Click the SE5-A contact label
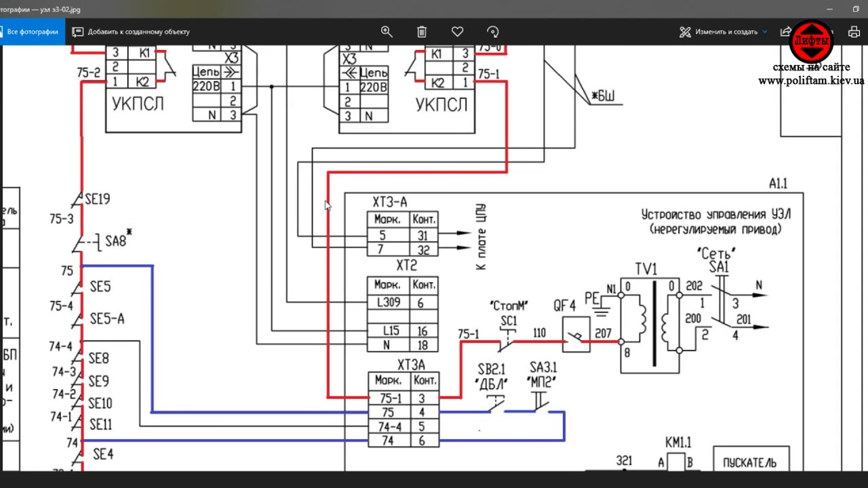Viewport: 868px width, 488px height. coord(107,319)
